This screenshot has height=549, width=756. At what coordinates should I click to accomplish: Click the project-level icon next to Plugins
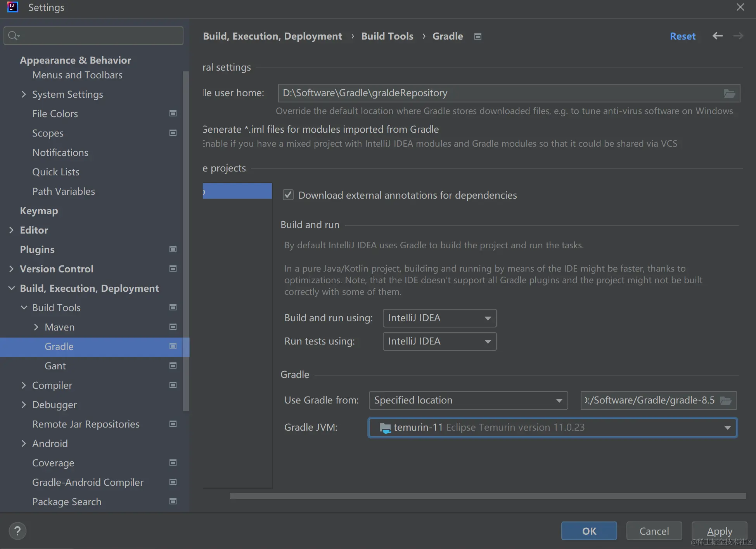[173, 249]
